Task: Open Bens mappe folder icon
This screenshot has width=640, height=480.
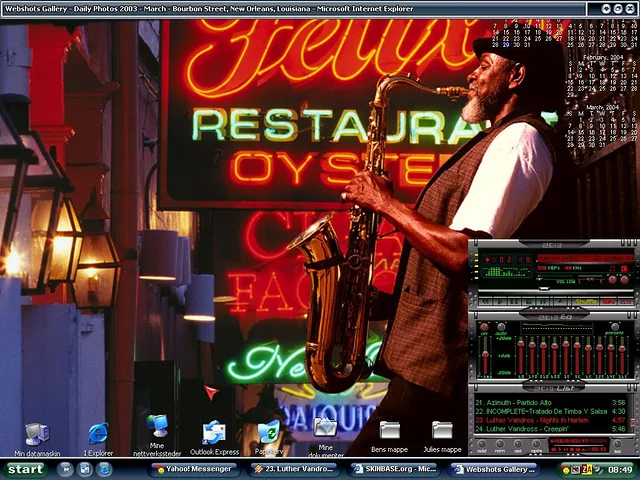Action: (x=389, y=437)
